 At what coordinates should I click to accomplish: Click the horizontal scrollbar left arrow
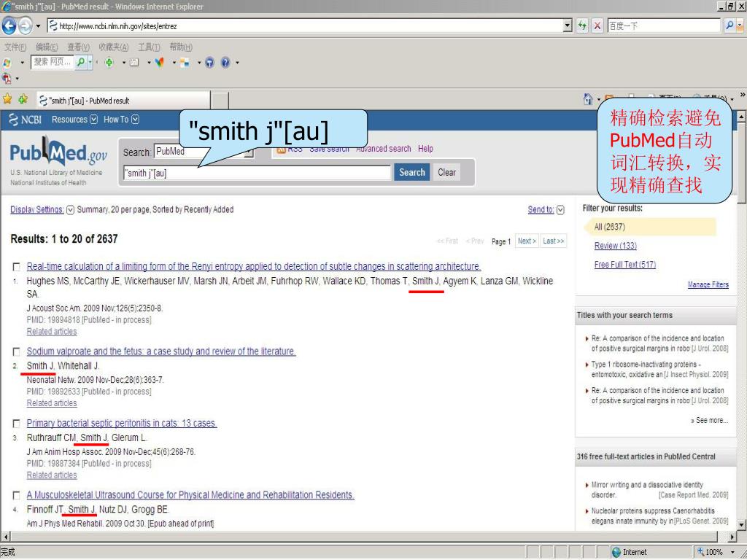[5, 537]
